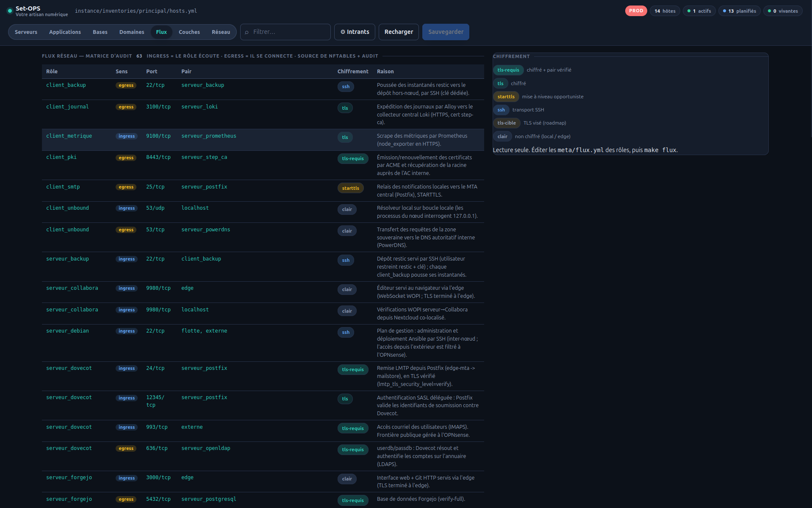
Task: Click the 0 vivantes status pill
Action: (783, 11)
